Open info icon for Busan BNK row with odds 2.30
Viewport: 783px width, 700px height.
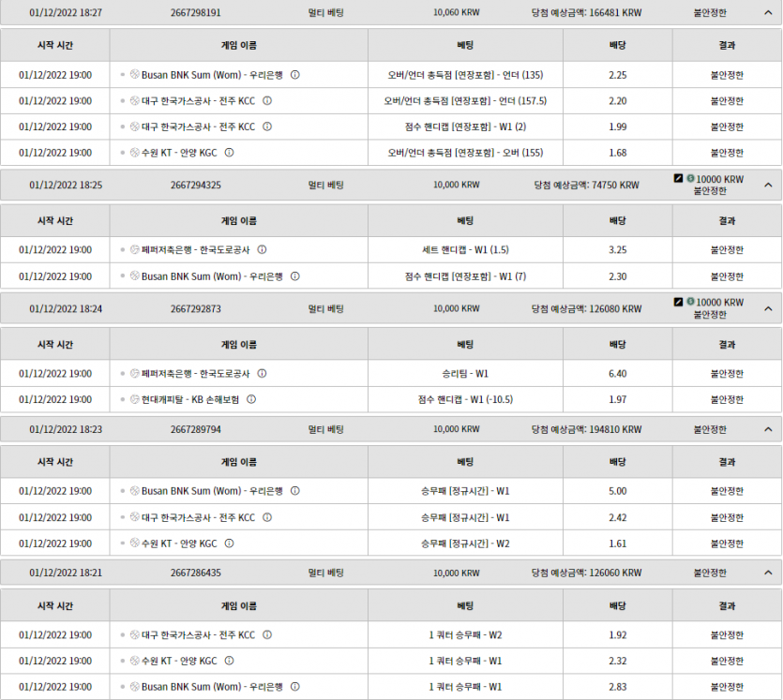[295, 276]
